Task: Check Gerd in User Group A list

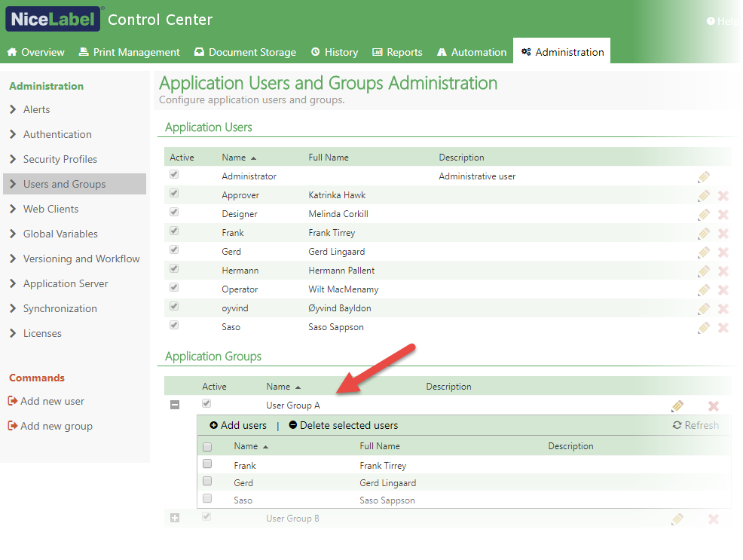Action: click(x=207, y=481)
